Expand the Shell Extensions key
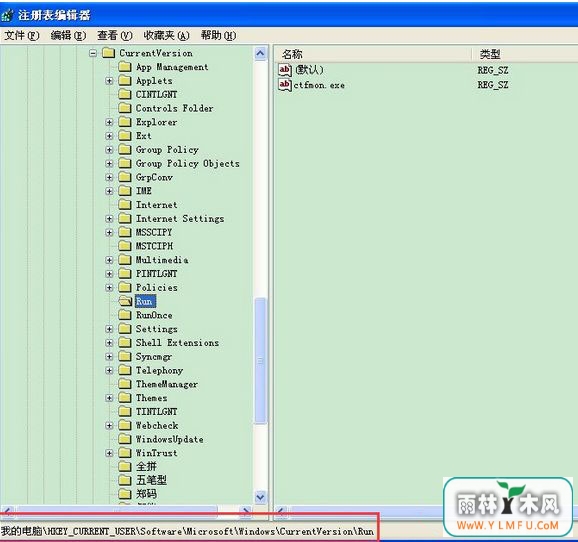578x542 pixels. coord(109,343)
